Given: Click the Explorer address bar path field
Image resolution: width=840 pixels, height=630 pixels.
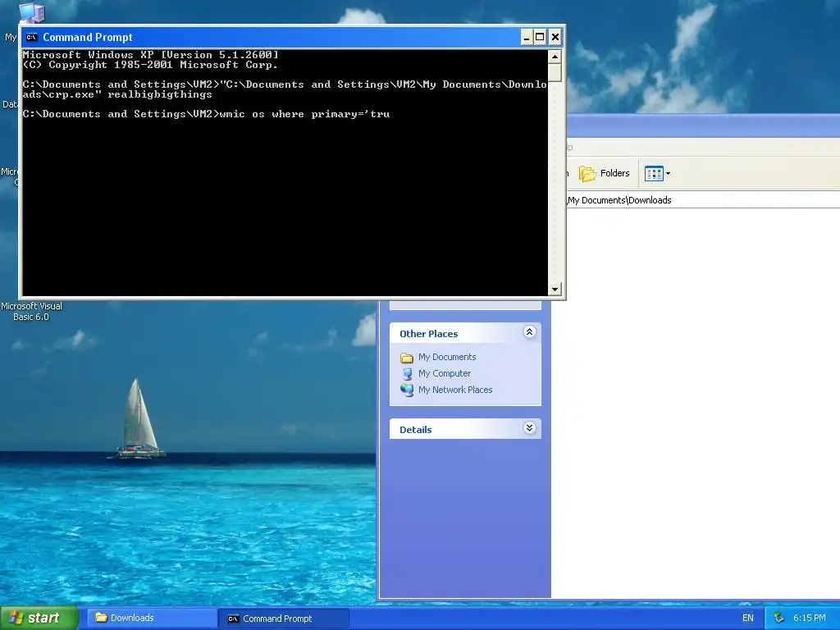Looking at the screenshot, I should [x=703, y=200].
